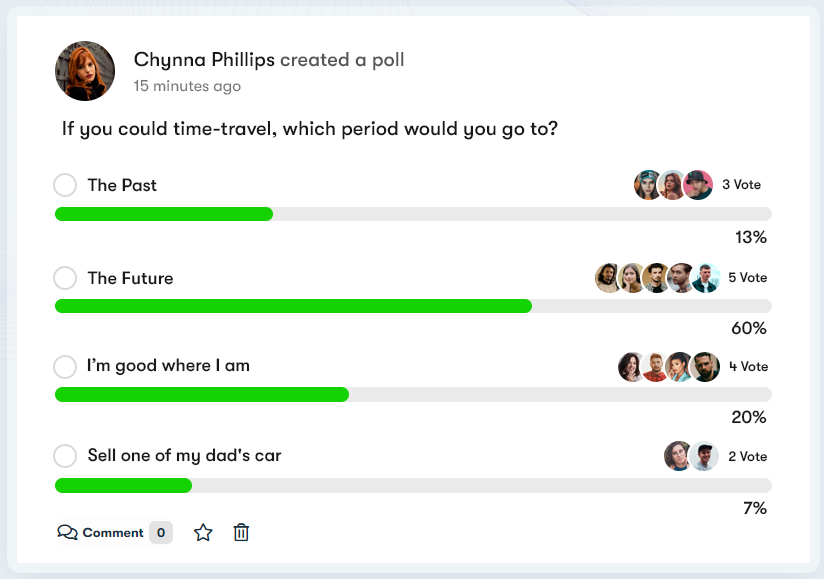Select the radio button for The Past
Image resolution: width=824 pixels, height=579 pixels.
tap(65, 185)
